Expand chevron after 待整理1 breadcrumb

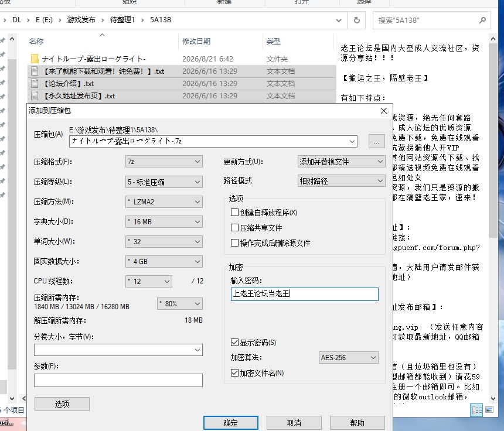pyautogui.click(x=142, y=20)
